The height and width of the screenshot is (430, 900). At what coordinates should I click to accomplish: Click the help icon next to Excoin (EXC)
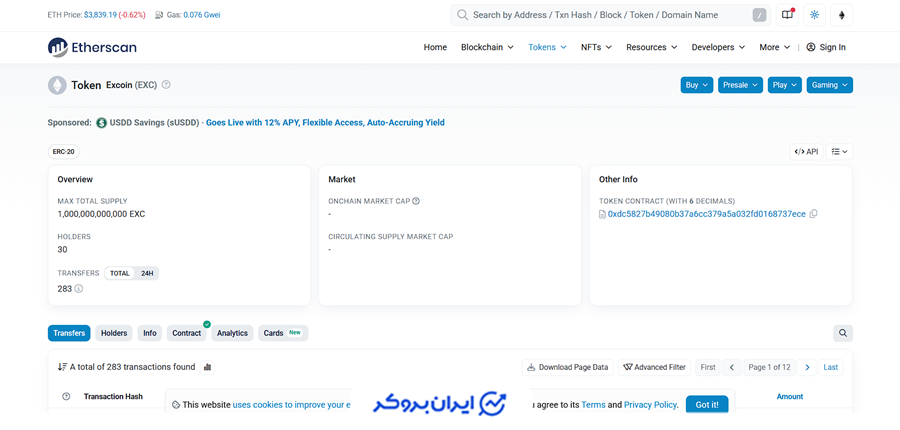click(x=166, y=85)
